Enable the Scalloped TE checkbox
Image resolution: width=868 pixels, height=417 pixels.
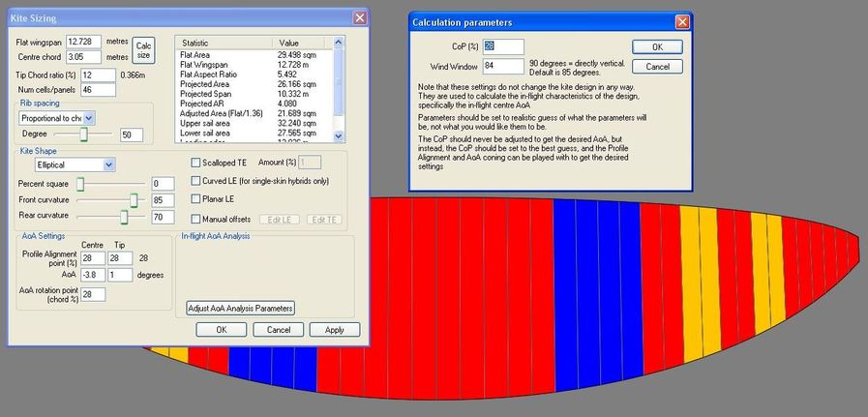pos(196,163)
